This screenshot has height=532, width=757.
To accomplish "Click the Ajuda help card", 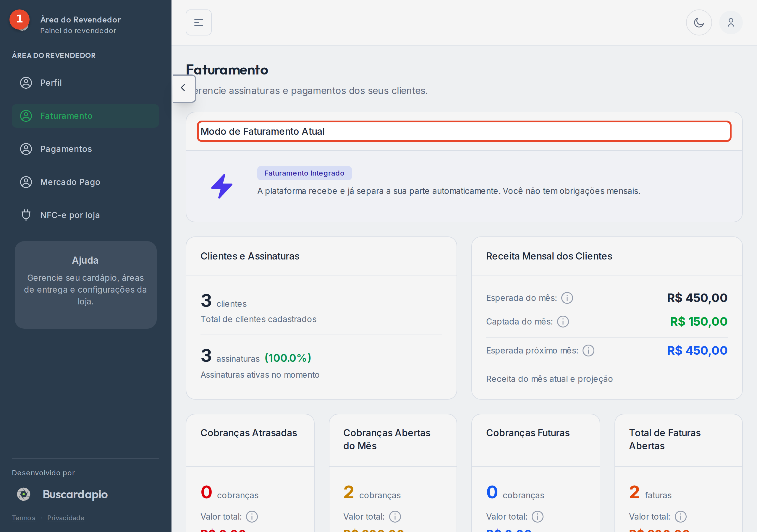I will 85,285.
